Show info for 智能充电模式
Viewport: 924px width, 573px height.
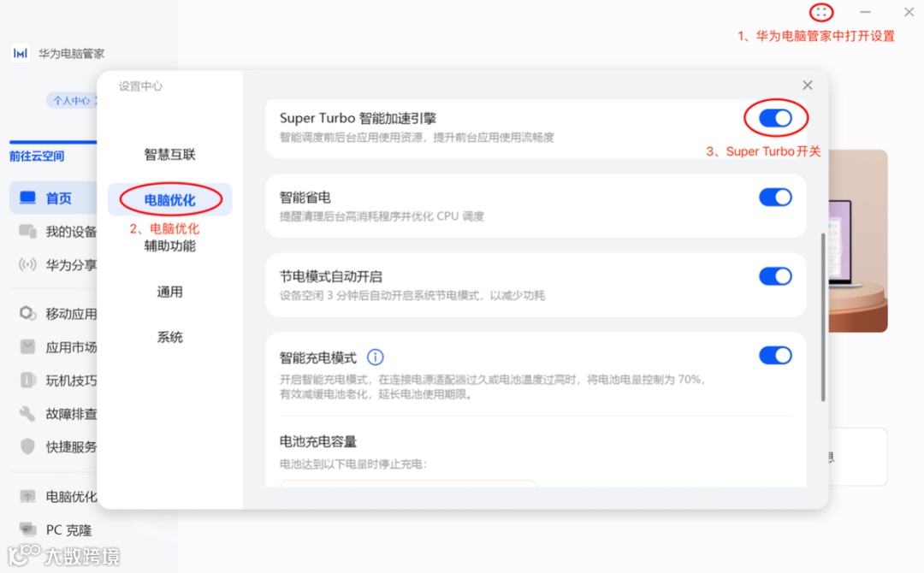click(x=376, y=357)
